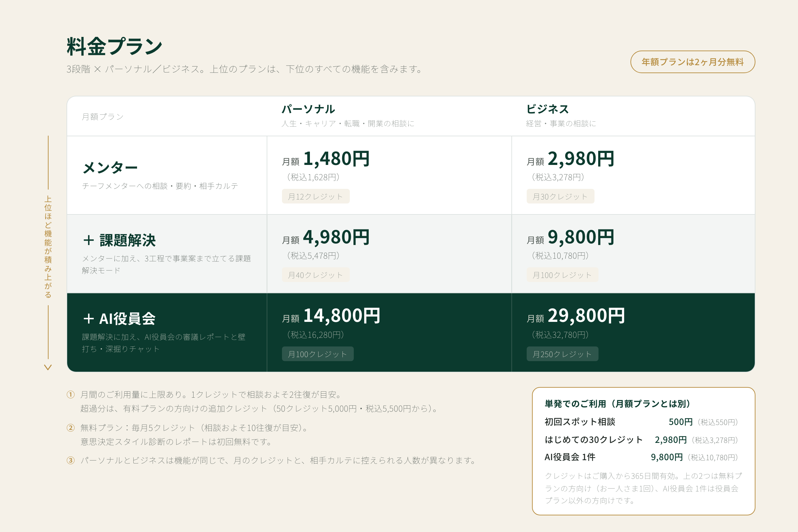Choose the Personal メンター price 1,480円
This screenshot has width=798, height=532.
pos(336,159)
